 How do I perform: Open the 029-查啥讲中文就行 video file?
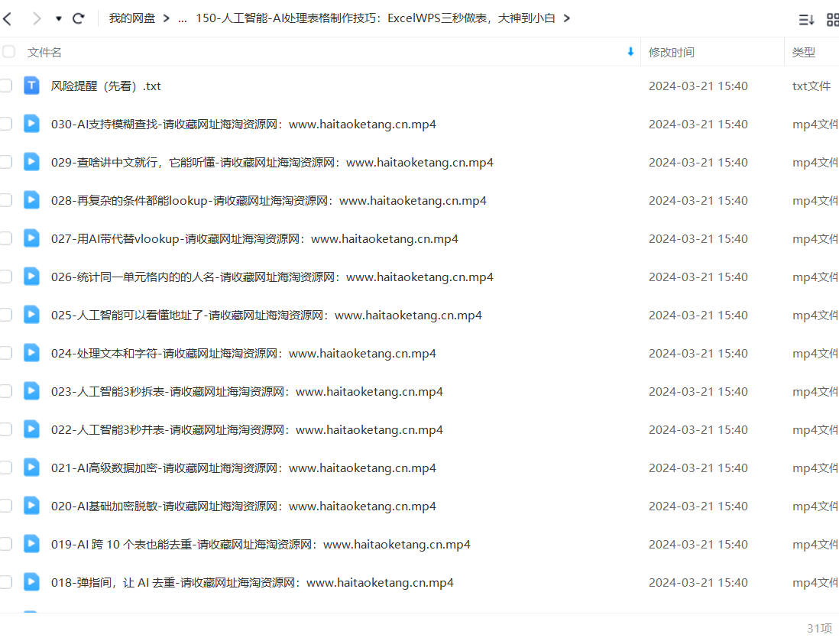click(x=272, y=163)
